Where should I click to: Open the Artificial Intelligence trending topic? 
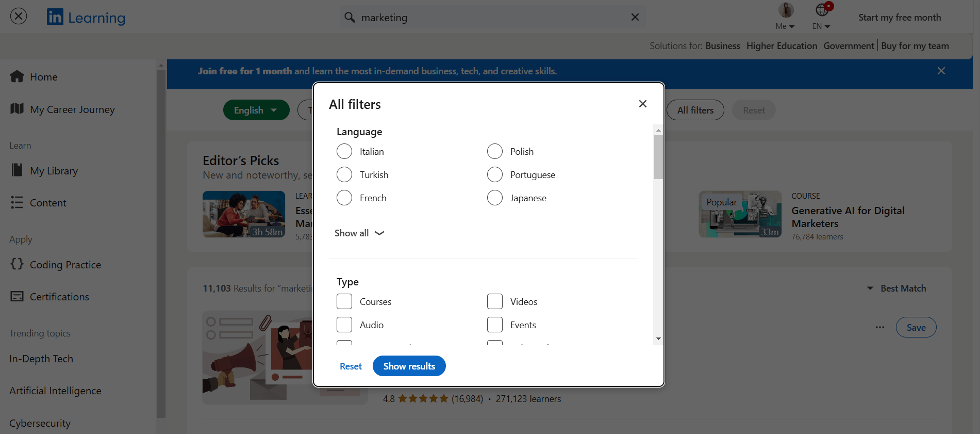[55, 391]
